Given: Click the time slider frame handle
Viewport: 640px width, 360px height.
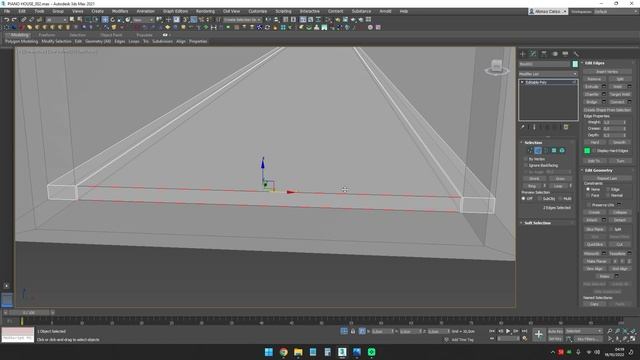Looking at the screenshot, I should (30, 313).
